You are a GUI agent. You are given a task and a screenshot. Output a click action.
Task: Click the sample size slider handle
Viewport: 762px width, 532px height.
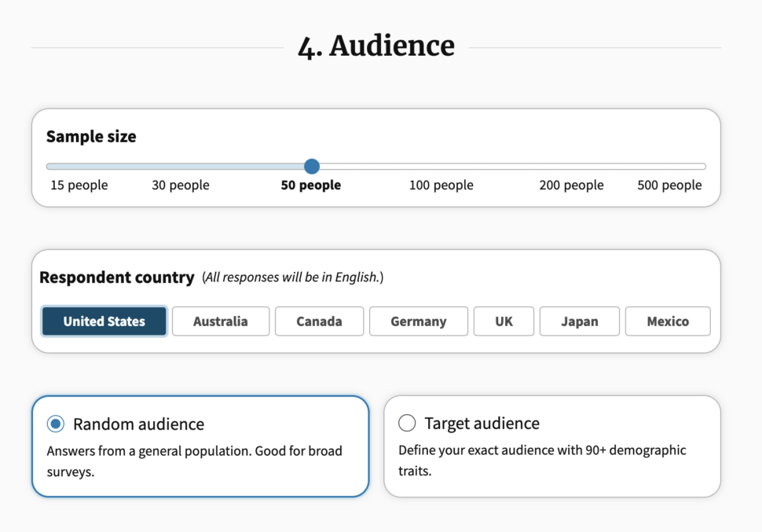click(312, 167)
